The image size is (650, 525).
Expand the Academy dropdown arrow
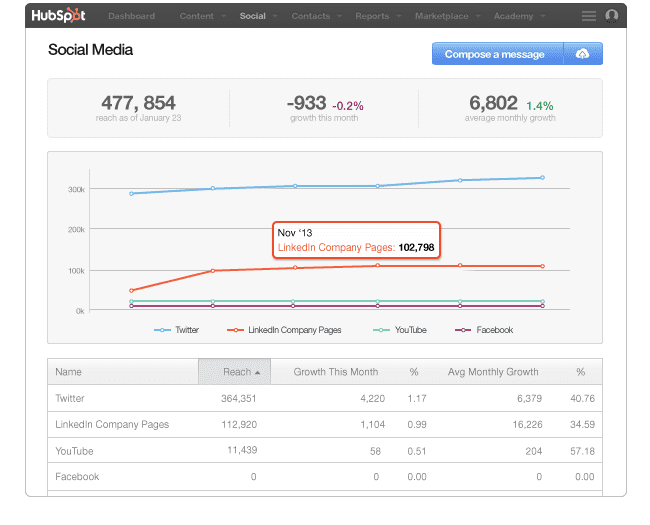coord(543,16)
